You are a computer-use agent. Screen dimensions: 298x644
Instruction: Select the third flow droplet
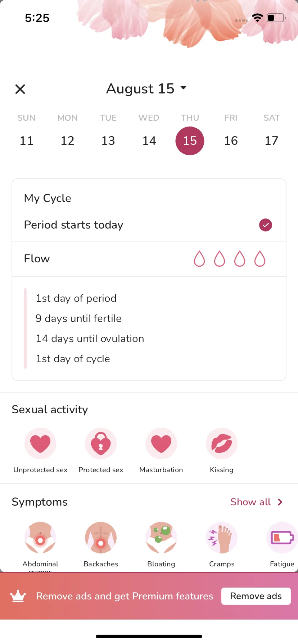(x=240, y=259)
